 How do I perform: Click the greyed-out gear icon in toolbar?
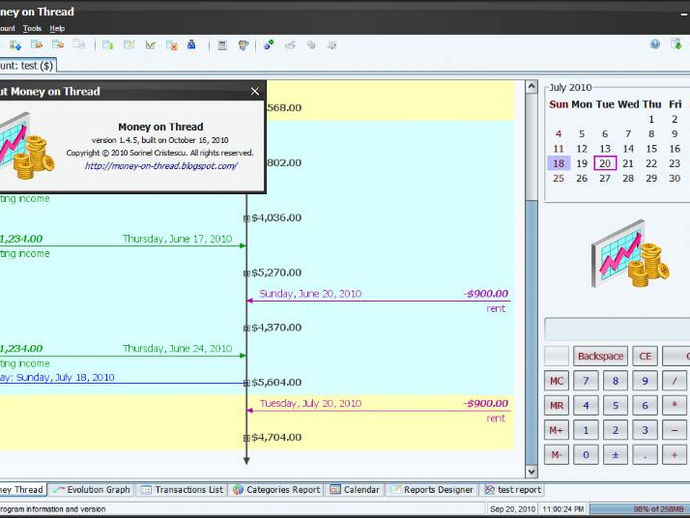[332, 45]
